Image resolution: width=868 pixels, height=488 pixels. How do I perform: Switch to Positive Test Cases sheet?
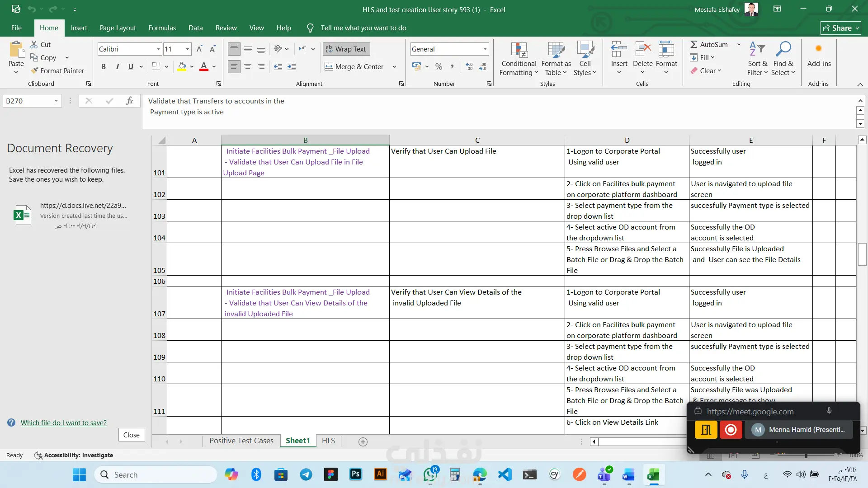241,441
